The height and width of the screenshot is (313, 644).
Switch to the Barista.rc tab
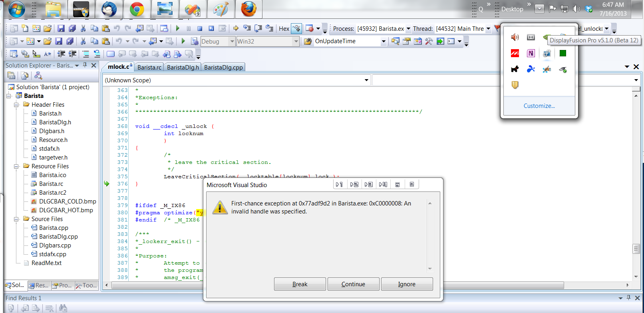coord(149,67)
